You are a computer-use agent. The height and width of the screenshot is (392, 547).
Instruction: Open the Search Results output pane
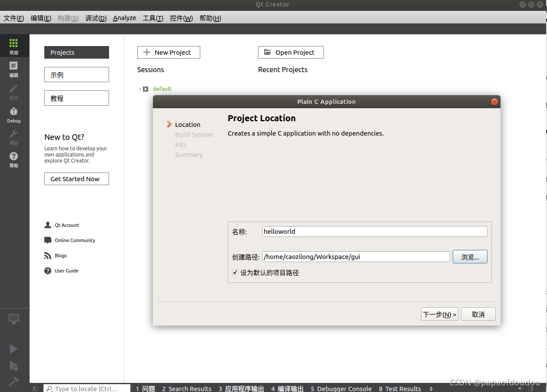187,389
